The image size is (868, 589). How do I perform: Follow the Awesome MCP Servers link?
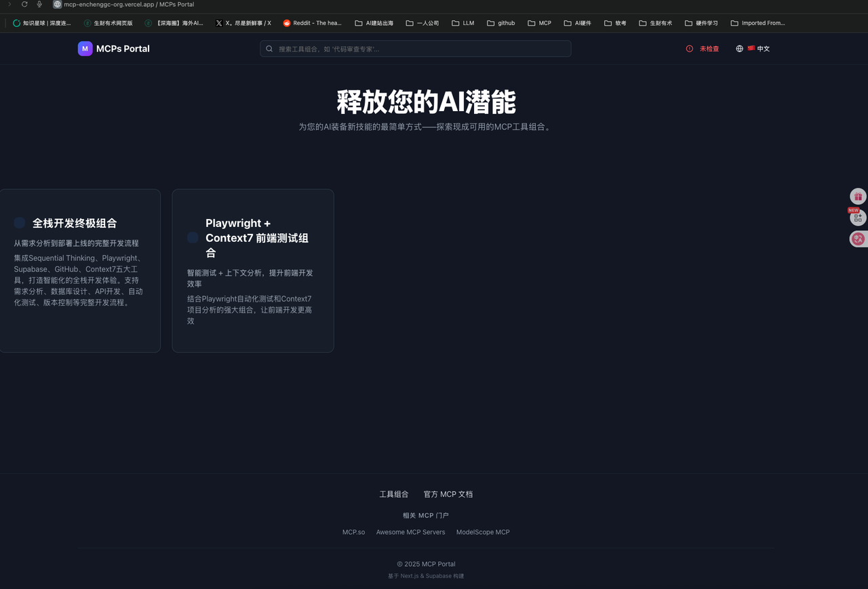coord(410,532)
